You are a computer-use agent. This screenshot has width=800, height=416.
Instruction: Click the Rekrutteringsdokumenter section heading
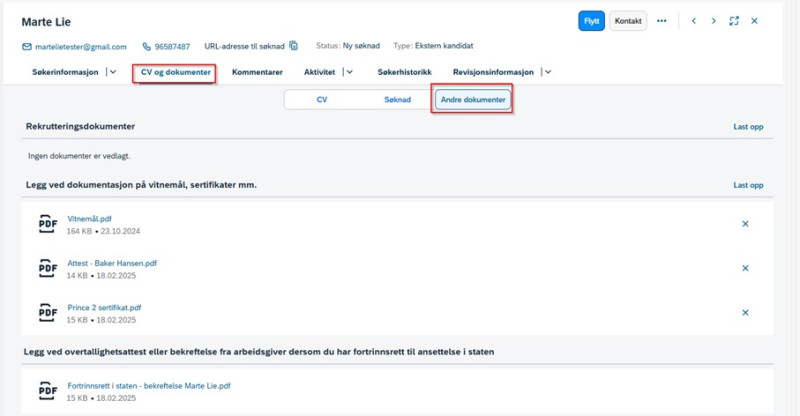coord(81,126)
